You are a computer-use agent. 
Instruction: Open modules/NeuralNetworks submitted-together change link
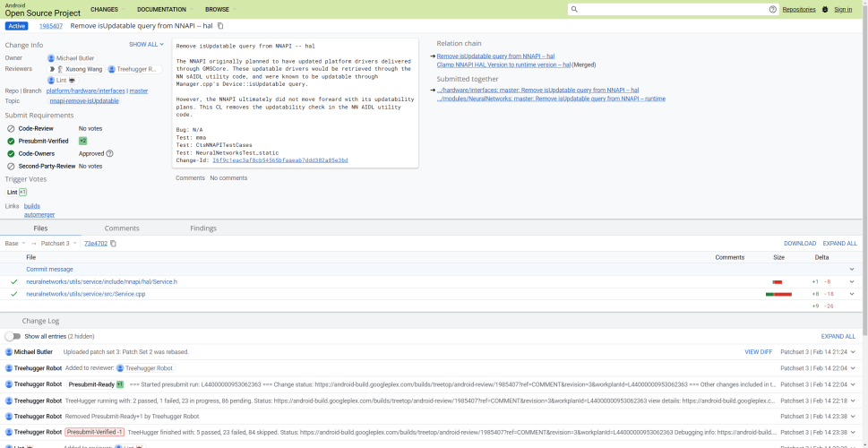coord(551,99)
